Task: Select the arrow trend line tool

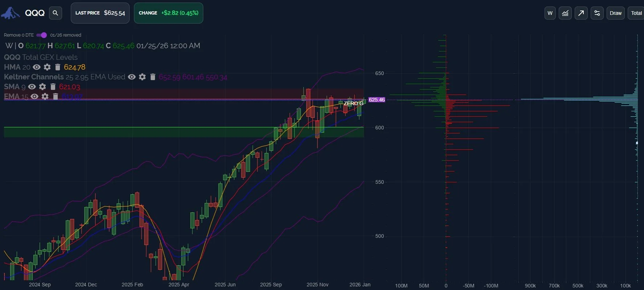Action: (x=581, y=13)
